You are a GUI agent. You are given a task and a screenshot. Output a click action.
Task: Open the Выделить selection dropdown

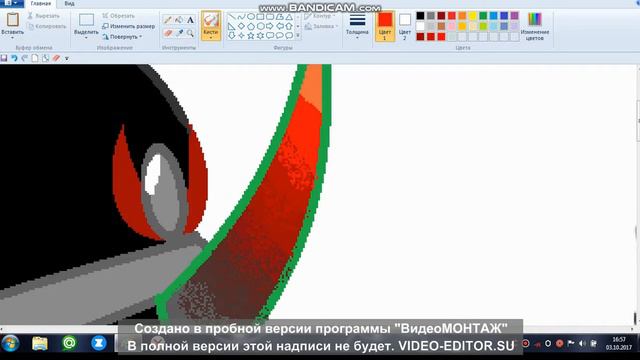(x=86, y=38)
